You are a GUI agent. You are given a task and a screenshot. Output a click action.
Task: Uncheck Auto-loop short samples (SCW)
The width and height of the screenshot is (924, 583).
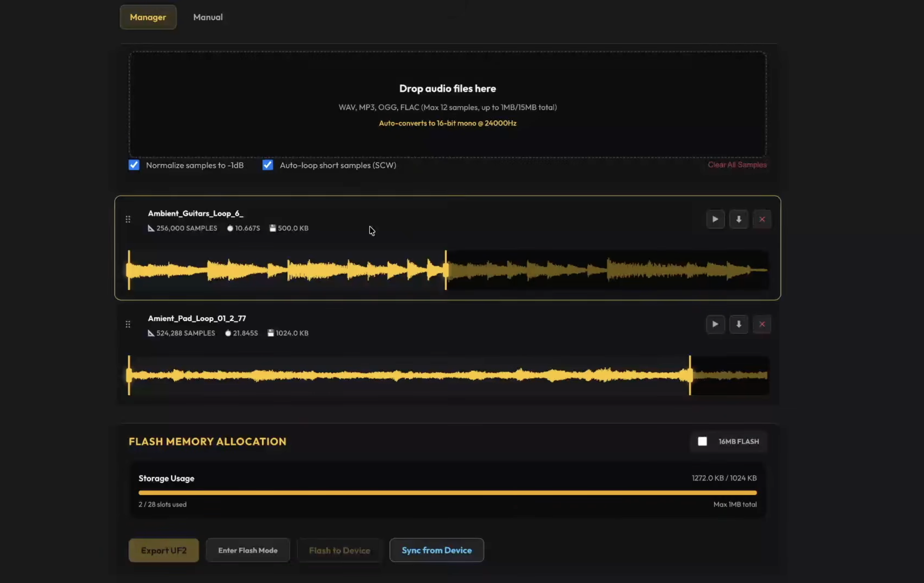(x=267, y=165)
